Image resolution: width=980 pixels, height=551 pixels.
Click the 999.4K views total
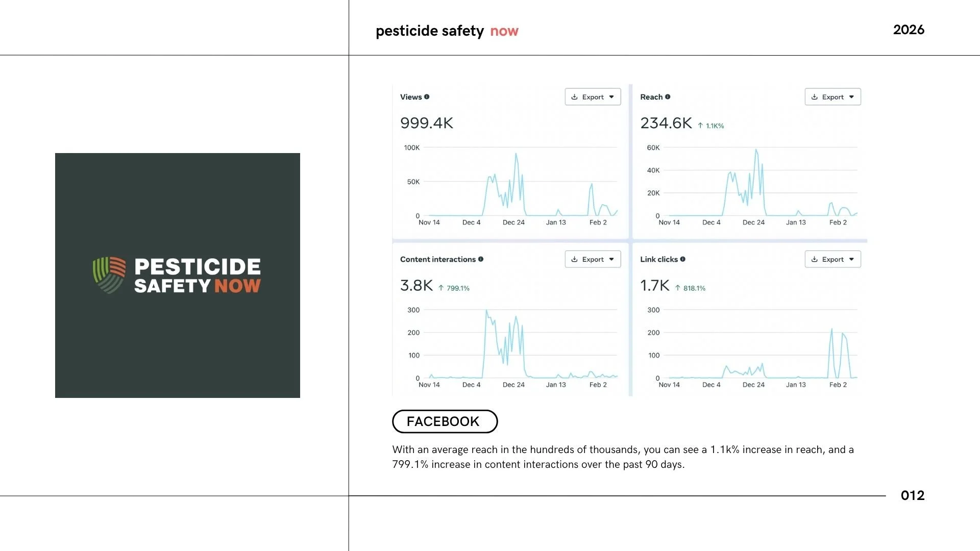click(427, 123)
